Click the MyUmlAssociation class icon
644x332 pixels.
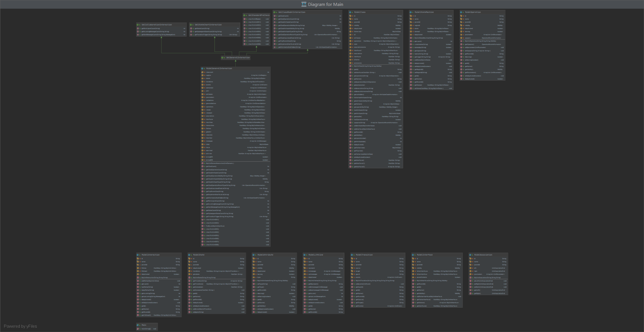(470, 255)
